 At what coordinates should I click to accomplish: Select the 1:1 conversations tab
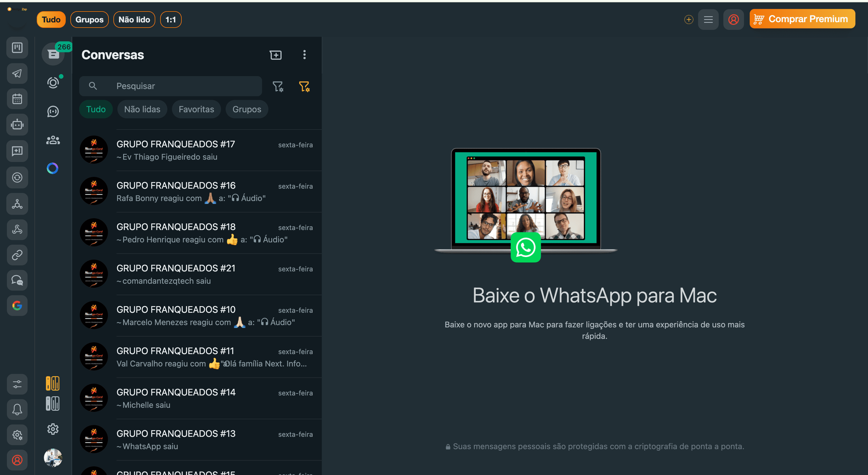point(170,19)
